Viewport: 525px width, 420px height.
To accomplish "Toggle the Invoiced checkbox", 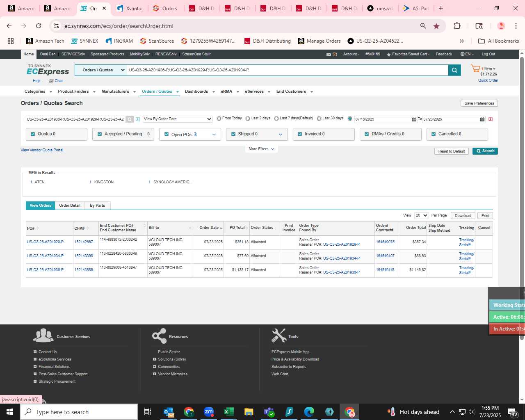I will [x=300, y=134].
